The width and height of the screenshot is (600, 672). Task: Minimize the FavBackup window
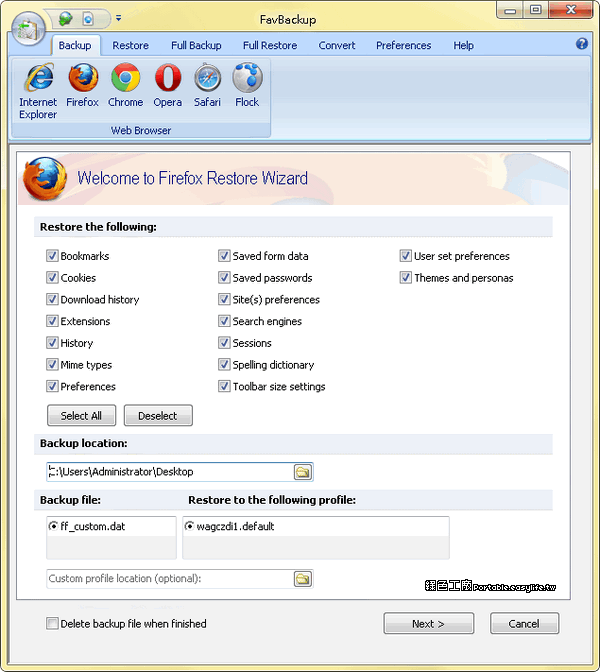(510, 9)
